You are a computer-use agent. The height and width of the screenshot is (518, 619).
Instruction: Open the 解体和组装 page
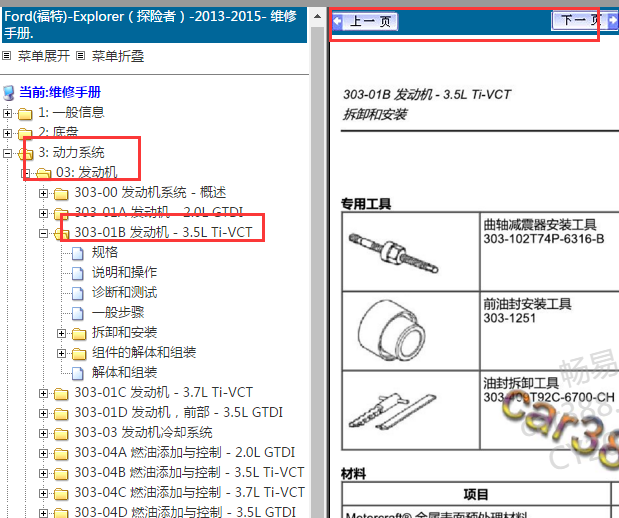124,373
